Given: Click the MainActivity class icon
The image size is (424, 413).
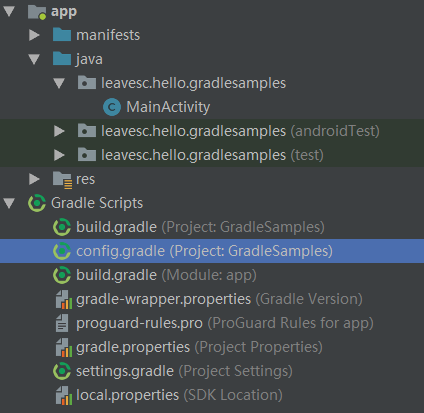Looking at the screenshot, I should click(x=112, y=107).
